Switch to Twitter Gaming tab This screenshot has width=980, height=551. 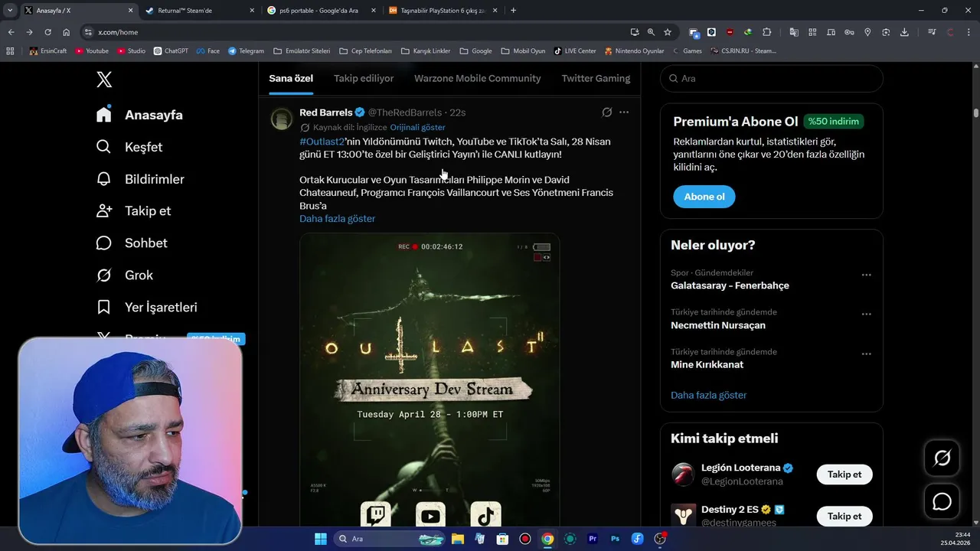click(596, 78)
